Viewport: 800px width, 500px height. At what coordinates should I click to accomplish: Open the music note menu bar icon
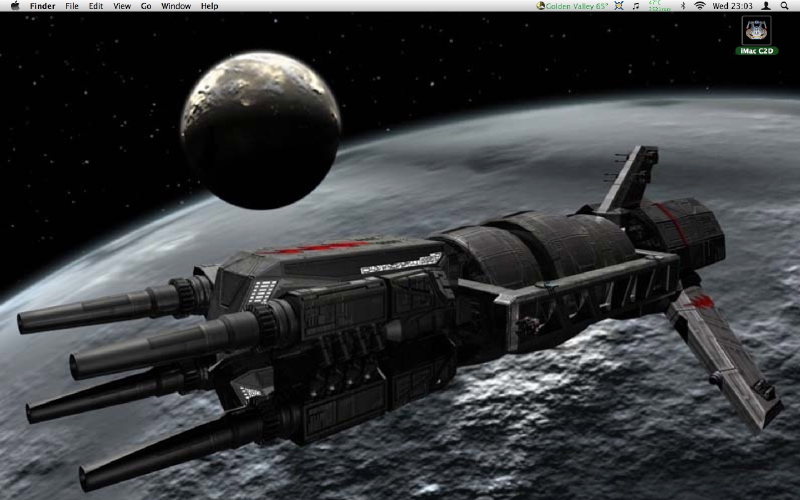coord(636,6)
